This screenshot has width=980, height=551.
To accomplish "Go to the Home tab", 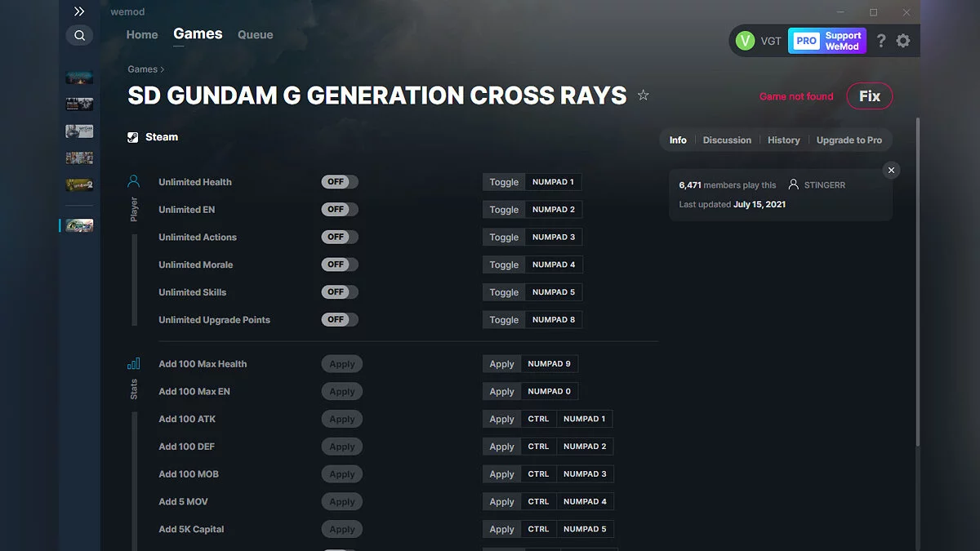I will (142, 34).
